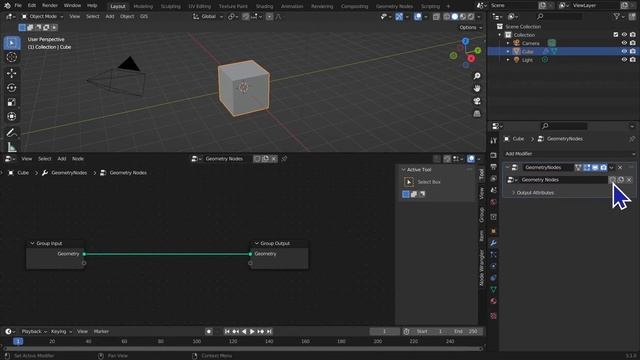Open the Object Mode dropdown
This screenshot has width=640, height=360.
tap(42, 17)
